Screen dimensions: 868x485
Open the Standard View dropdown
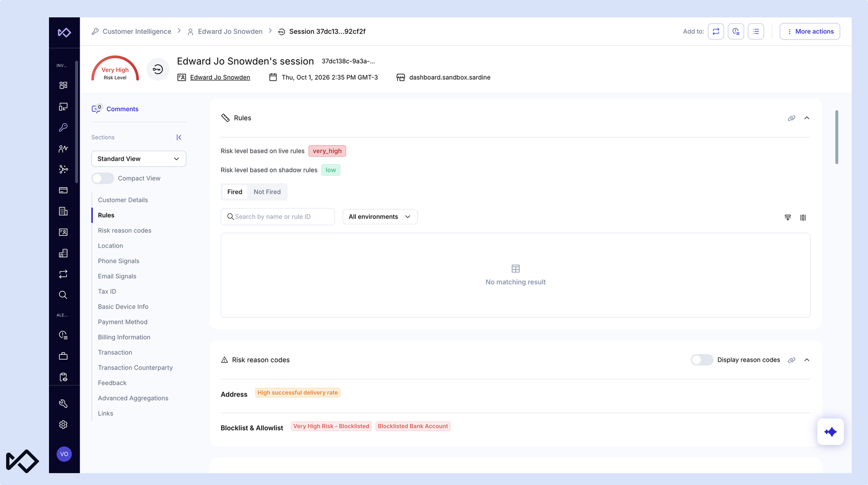139,159
